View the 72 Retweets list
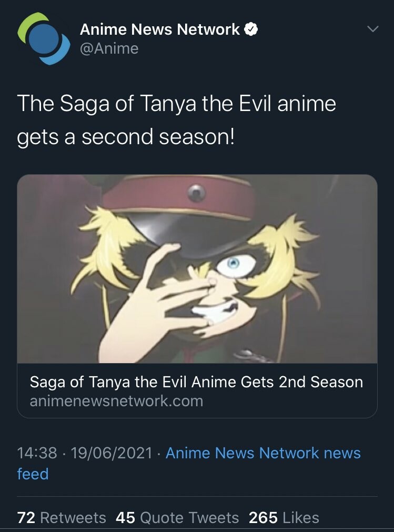 click(x=62, y=518)
